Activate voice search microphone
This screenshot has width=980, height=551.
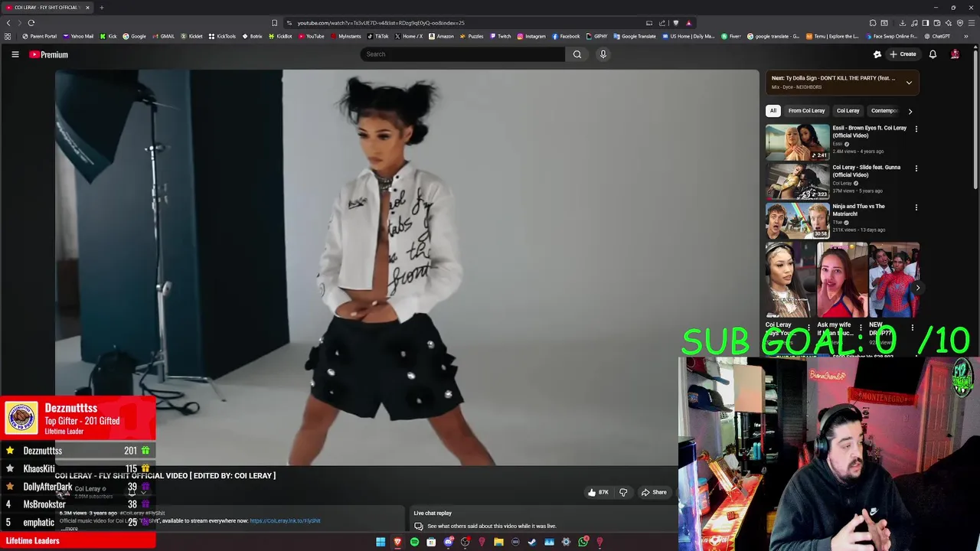[603, 54]
